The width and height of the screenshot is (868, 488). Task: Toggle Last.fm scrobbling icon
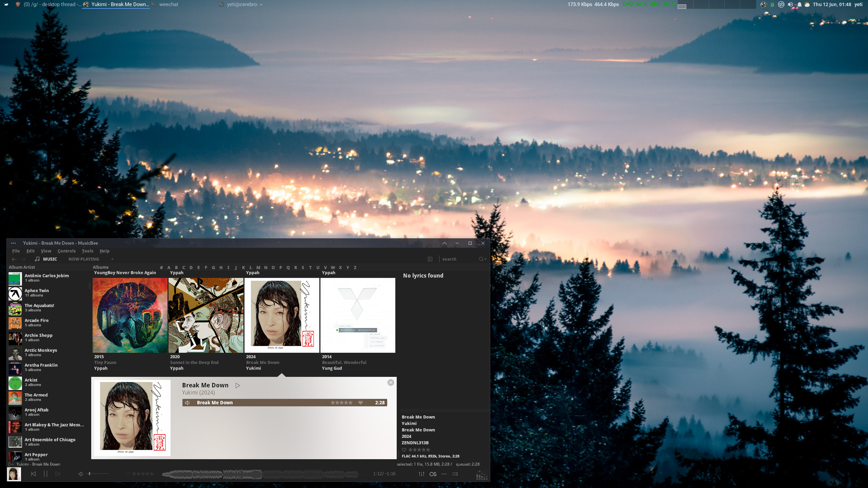433,474
